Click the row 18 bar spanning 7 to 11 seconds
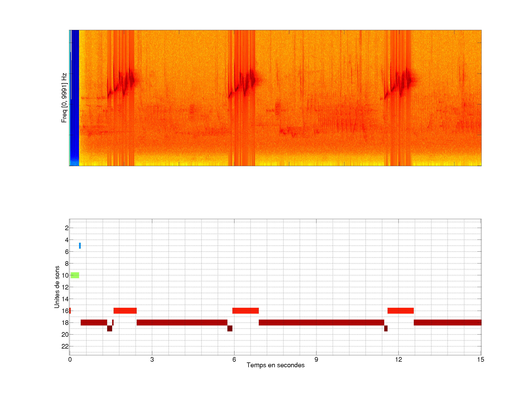 321,323
